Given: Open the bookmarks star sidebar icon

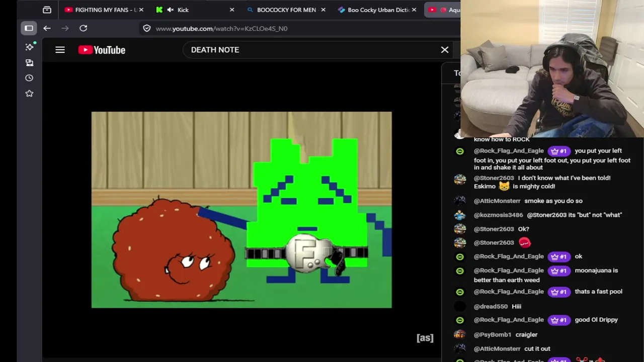Looking at the screenshot, I should coord(30,94).
